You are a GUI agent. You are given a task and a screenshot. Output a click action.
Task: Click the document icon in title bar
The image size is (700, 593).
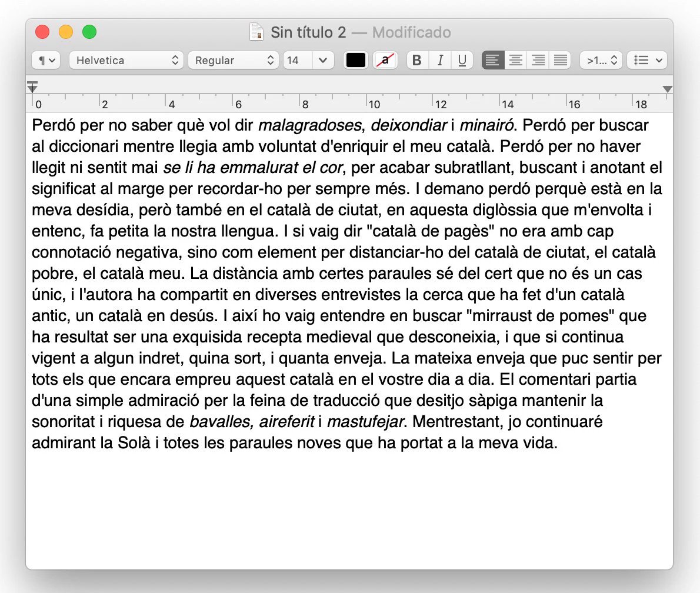pos(256,32)
